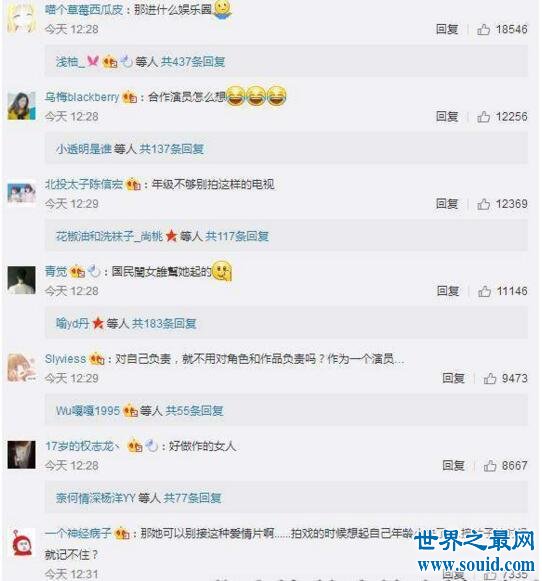
Task: Show all 共117条回复 replies
Action: tap(237, 236)
